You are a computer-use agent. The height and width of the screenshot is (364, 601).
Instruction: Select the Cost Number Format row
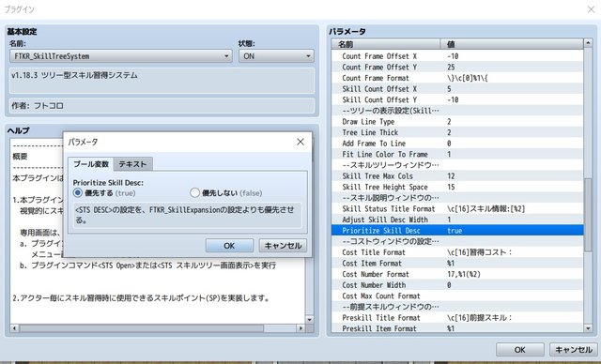tap(457, 274)
